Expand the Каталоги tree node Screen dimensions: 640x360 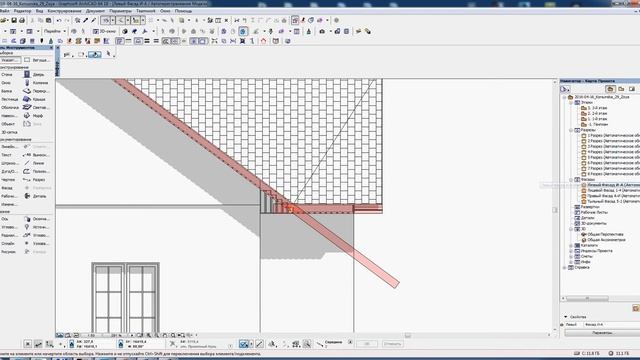[571, 245]
